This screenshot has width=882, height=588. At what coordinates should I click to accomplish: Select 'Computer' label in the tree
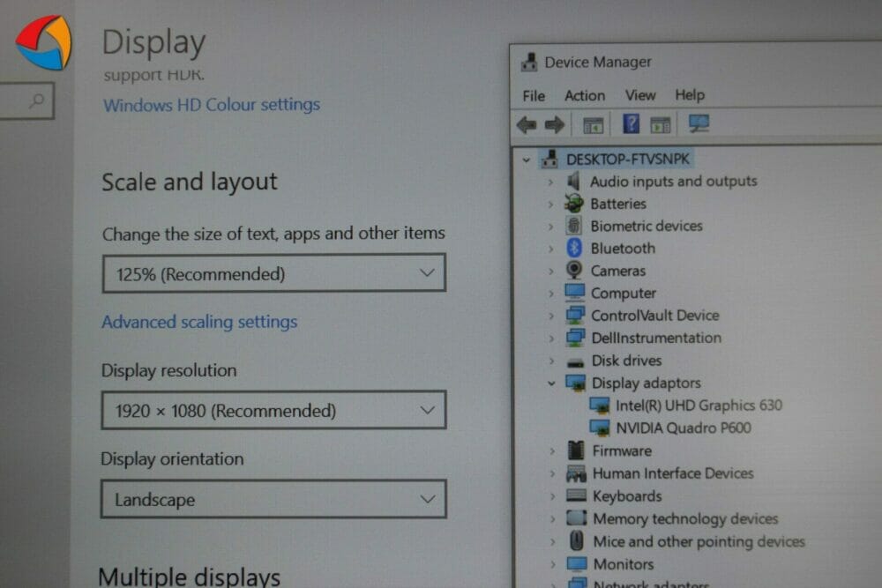(x=624, y=293)
